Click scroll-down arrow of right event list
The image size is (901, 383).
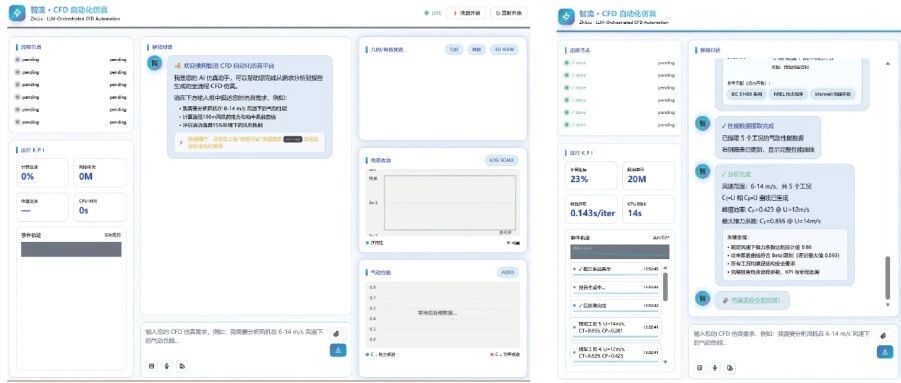[665, 362]
